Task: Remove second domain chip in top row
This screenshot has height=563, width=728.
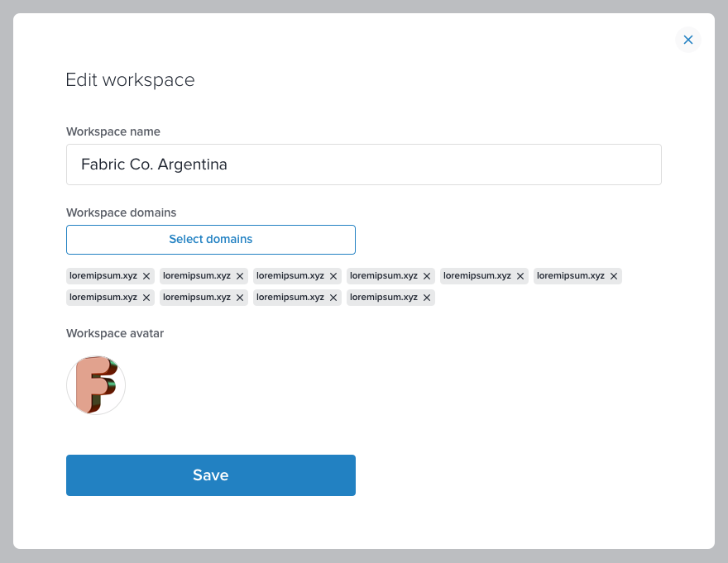Action: click(x=240, y=276)
